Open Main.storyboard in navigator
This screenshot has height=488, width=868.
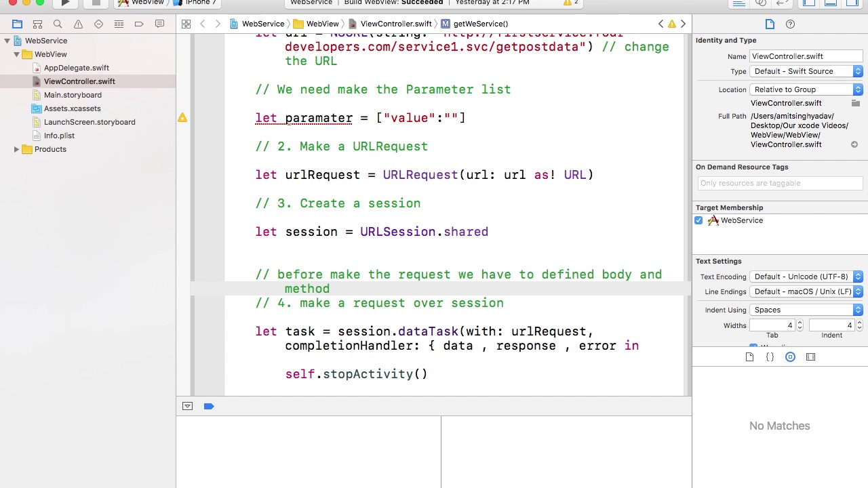[x=73, y=95]
